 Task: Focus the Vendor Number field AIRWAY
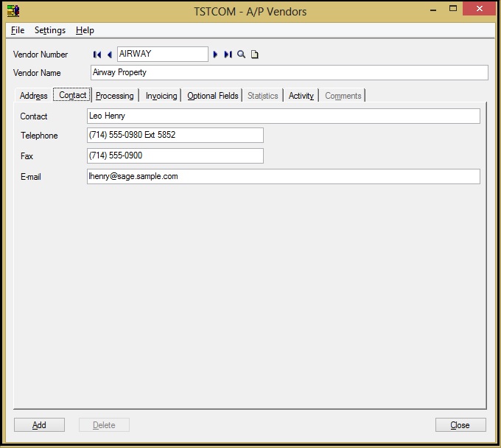163,54
